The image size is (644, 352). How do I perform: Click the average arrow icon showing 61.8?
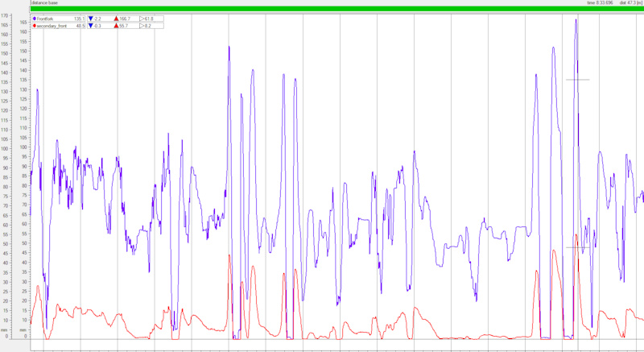coord(142,19)
